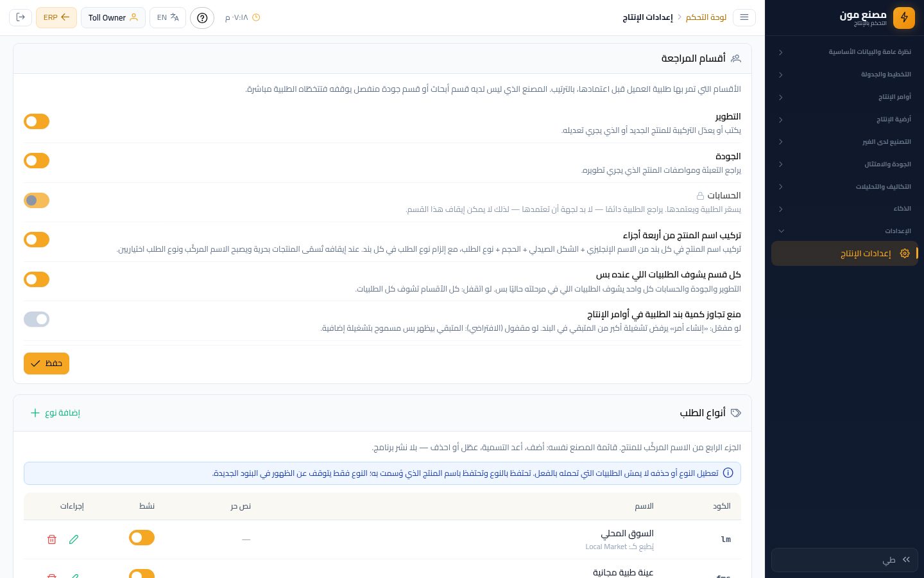This screenshot has width=924, height=578.
Task: Click the info icon in blue notice
Action: click(x=728, y=473)
